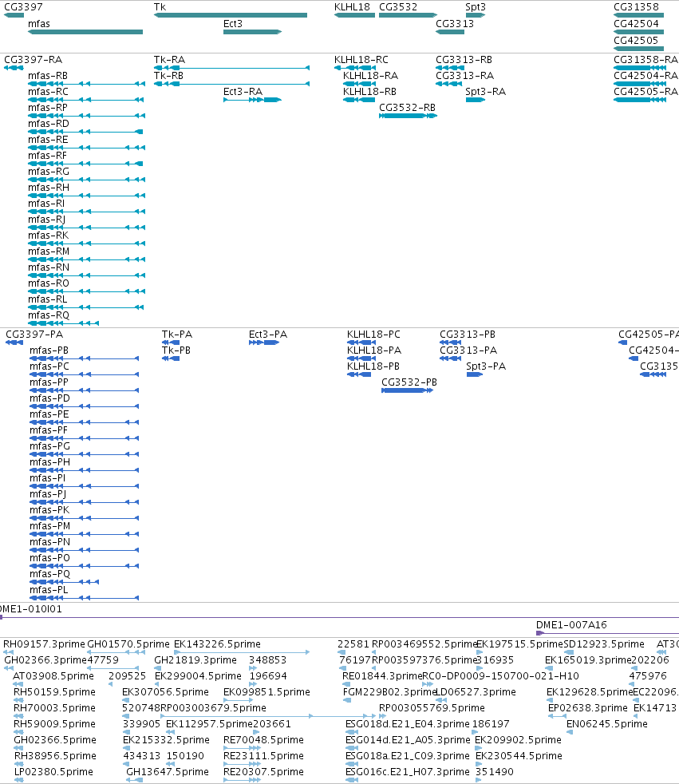
Task: Open the mfas-RB transcript
Action: click(x=86, y=84)
